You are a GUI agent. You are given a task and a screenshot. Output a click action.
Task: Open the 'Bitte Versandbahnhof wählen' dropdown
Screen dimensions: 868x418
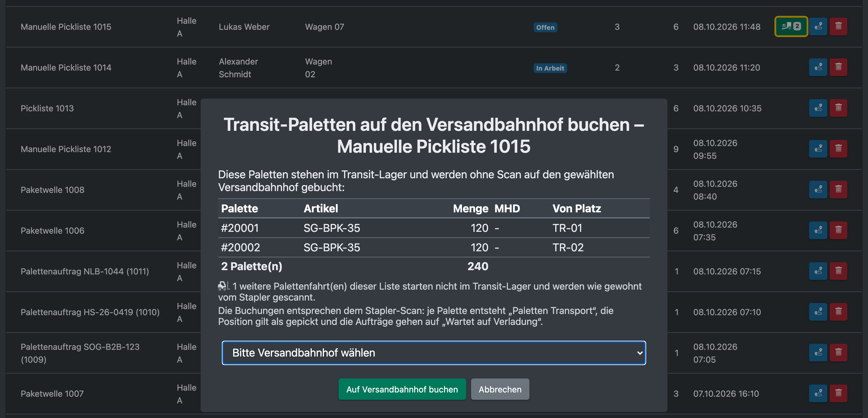(x=434, y=353)
